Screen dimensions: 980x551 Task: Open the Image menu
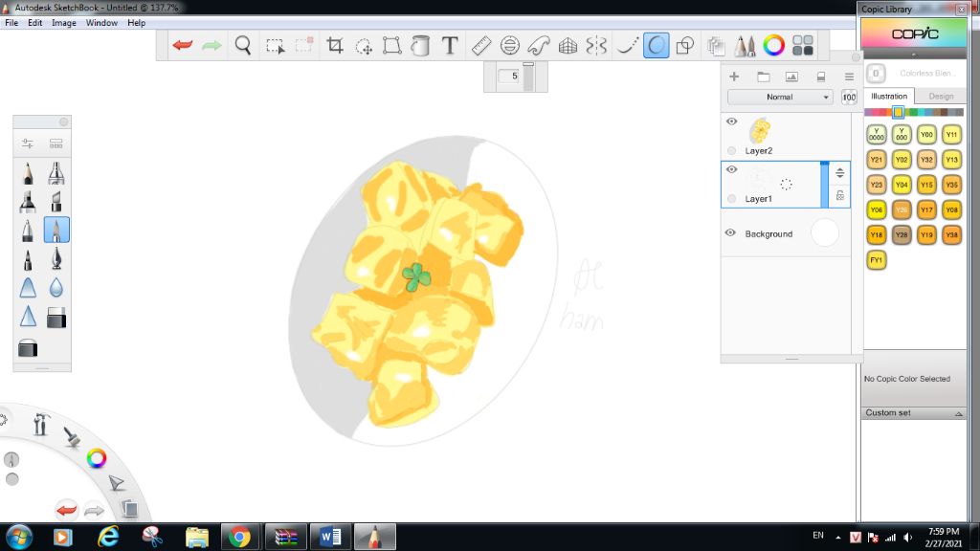(64, 23)
